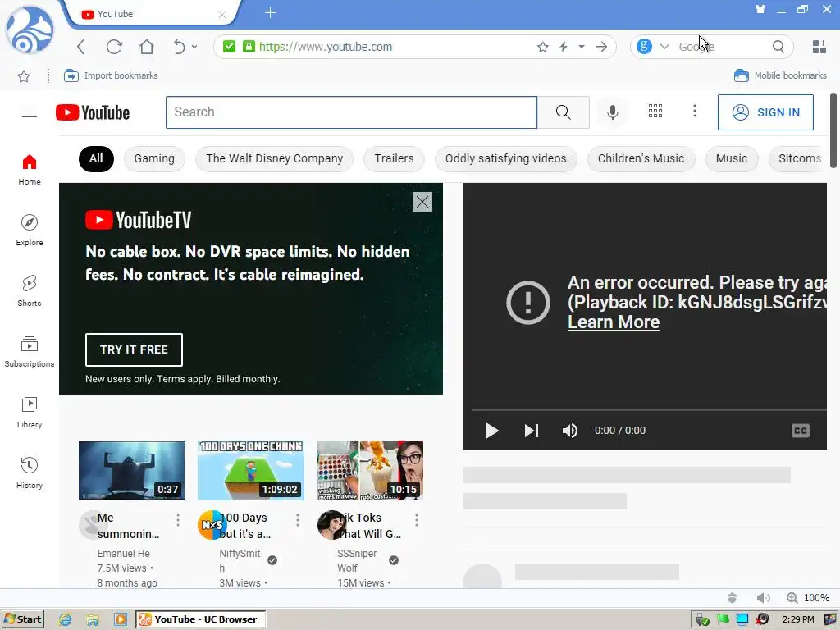
Task: Click the status bar volume icon
Action: pos(764,598)
